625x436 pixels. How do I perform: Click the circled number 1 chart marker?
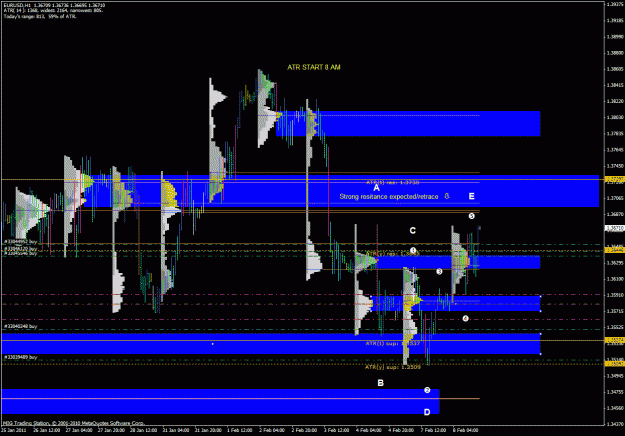pyautogui.click(x=413, y=250)
